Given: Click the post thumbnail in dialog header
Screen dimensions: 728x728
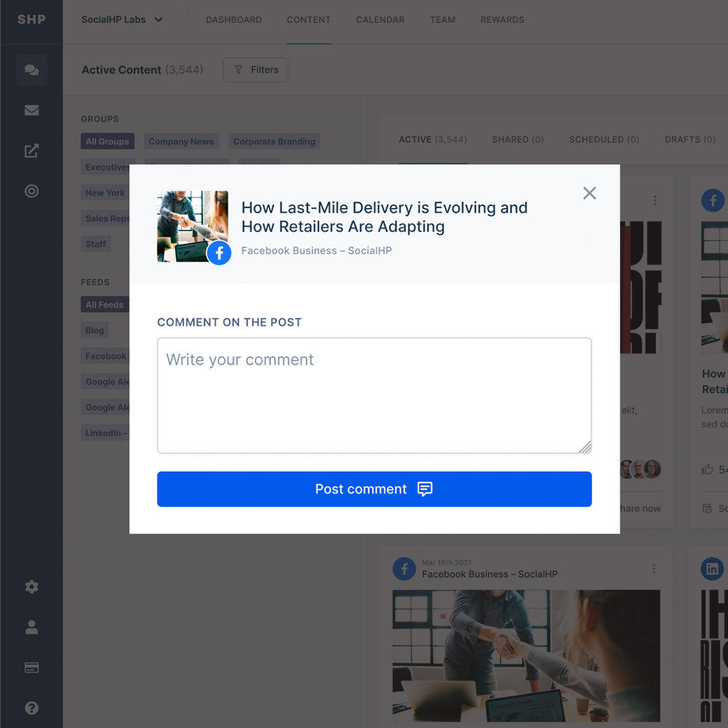Looking at the screenshot, I should [192, 226].
